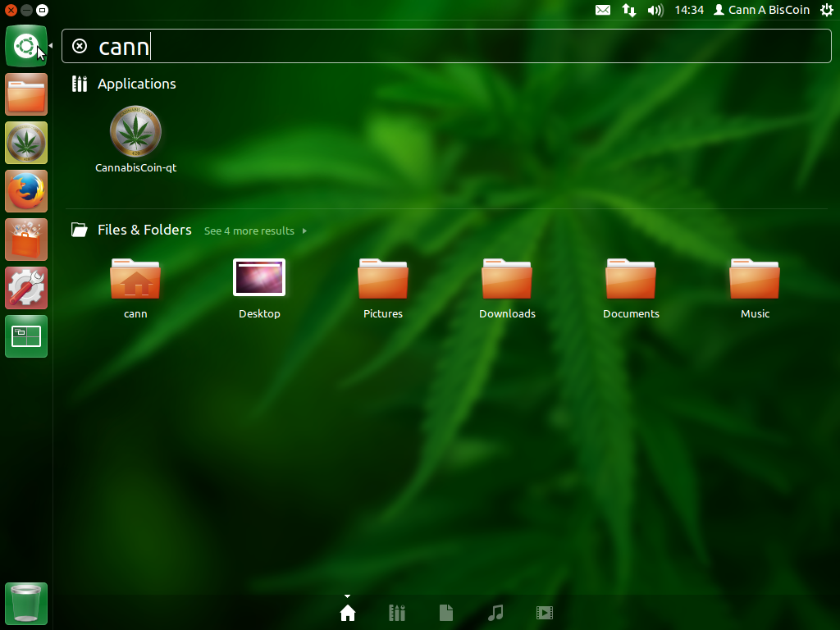Viewport: 840px width, 630px height.
Task: Open the Workspace Switcher in the launcher
Action: click(26, 336)
